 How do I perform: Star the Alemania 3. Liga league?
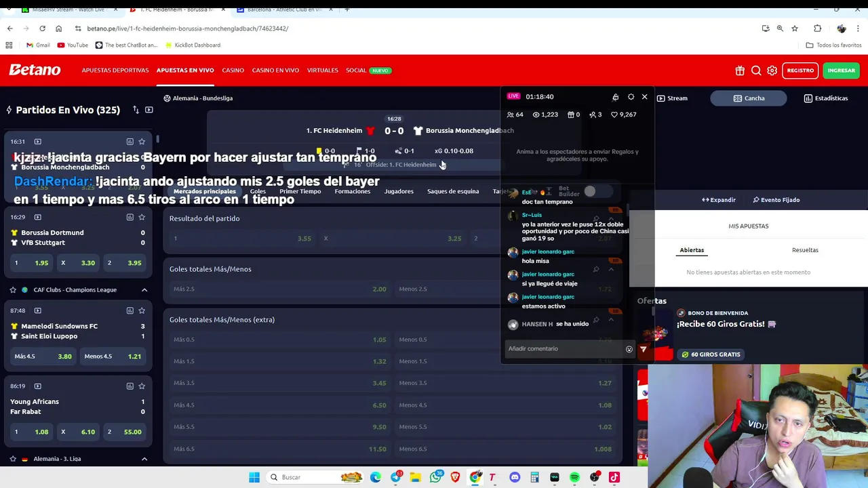tap(13, 459)
